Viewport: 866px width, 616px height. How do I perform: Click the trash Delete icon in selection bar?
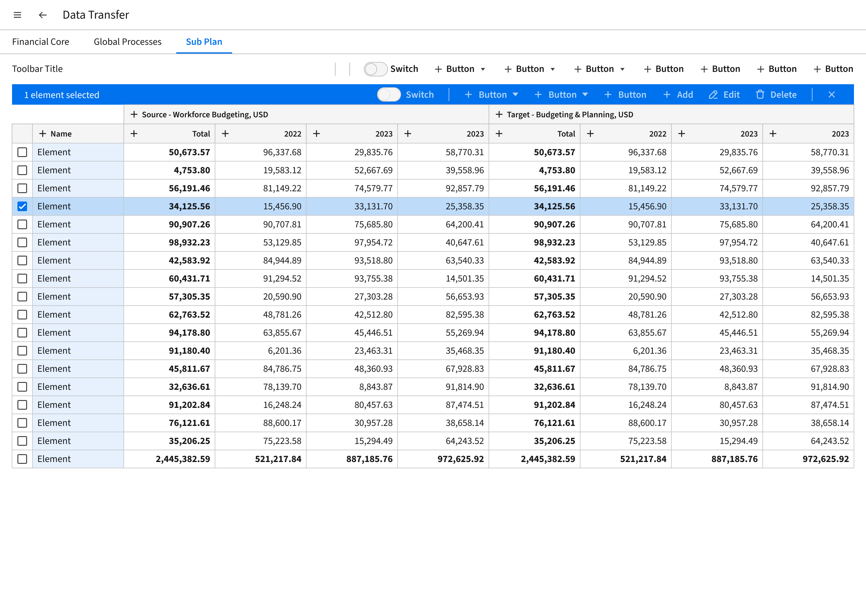point(760,94)
